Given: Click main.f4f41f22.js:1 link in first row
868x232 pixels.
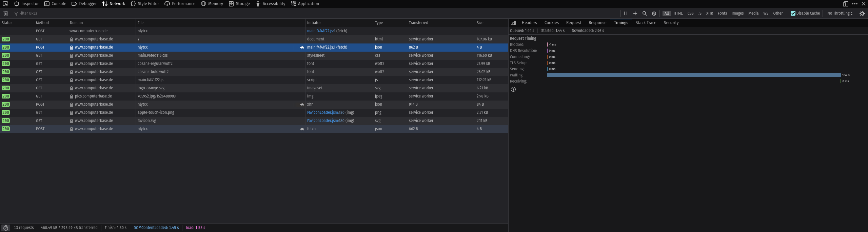Looking at the screenshot, I should pyautogui.click(x=321, y=31).
